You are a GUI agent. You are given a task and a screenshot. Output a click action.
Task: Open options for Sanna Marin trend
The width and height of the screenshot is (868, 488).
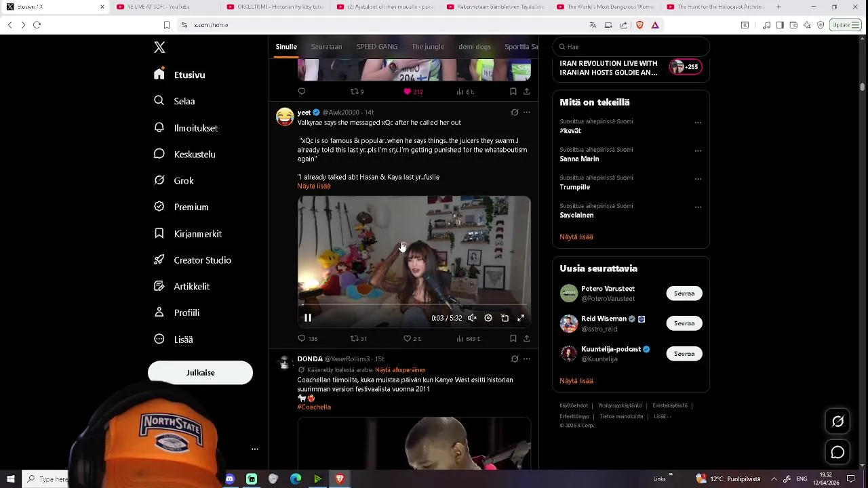pyautogui.click(x=698, y=151)
